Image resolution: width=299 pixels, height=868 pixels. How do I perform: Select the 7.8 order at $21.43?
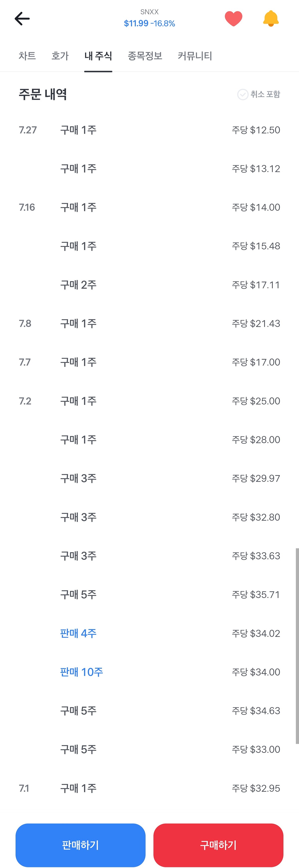tap(149, 324)
